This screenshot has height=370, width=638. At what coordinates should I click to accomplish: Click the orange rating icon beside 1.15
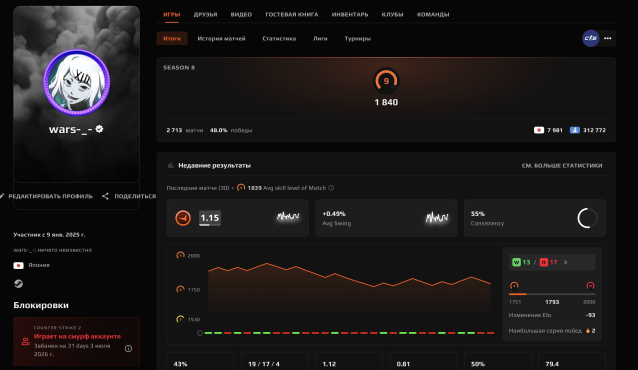pyautogui.click(x=183, y=218)
